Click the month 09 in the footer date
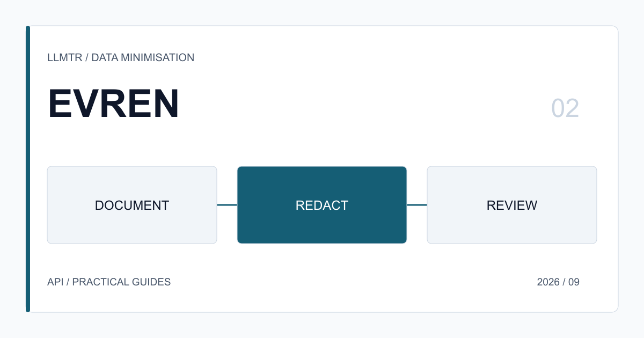The image size is (644, 338). 574,282
